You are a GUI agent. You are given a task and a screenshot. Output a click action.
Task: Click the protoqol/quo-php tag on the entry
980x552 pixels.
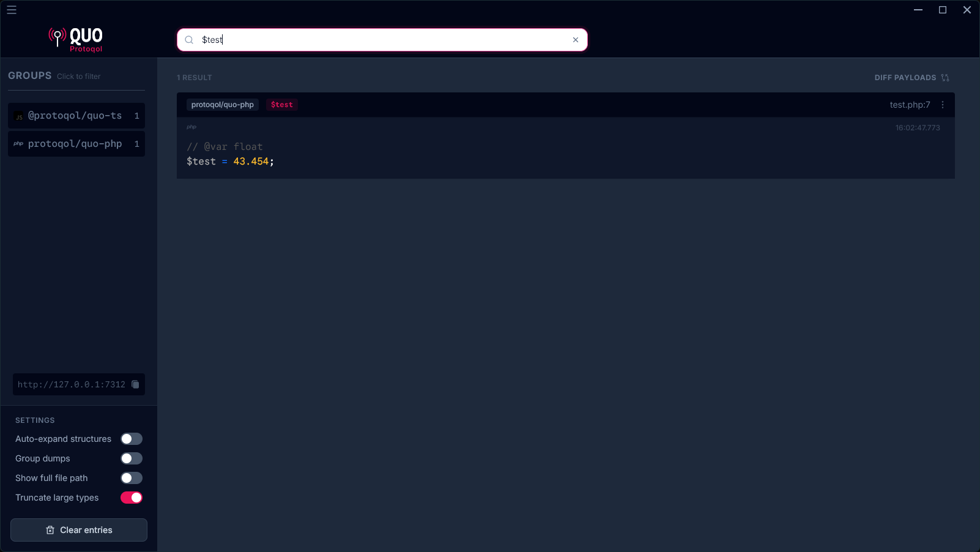click(223, 105)
